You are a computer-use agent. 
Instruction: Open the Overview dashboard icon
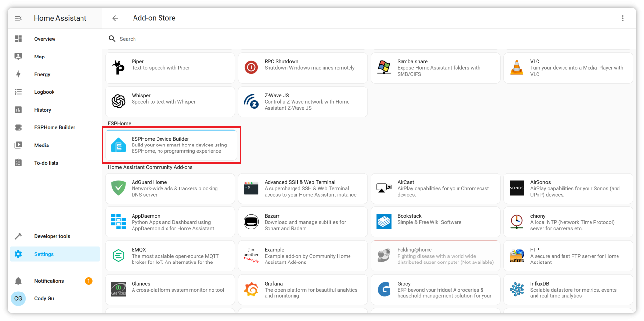(18, 39)
